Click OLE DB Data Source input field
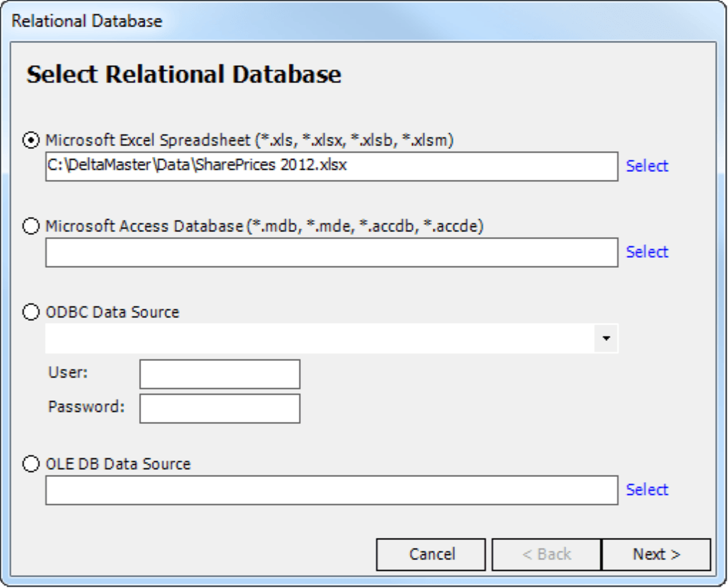This screenshot has height=588, width=728. [332, 490]
